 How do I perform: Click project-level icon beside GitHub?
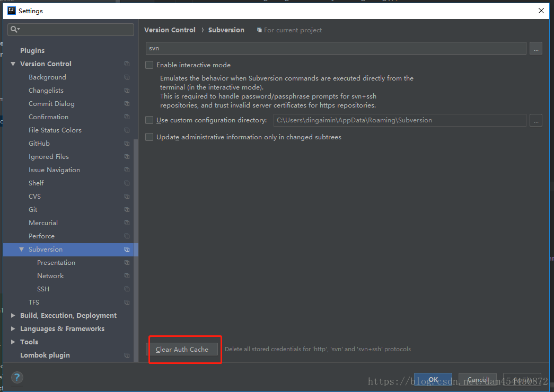127,144
